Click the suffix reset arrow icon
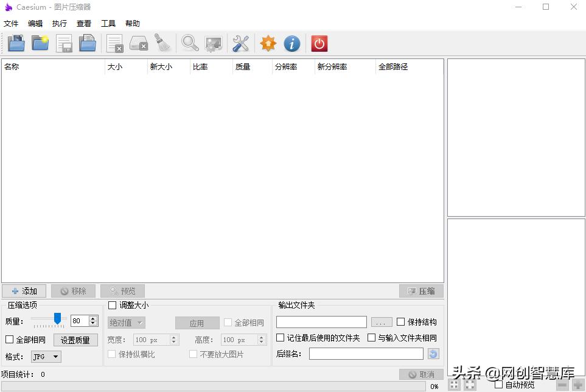The height and width of the screenshot is (392, 586). click(433, 354)
